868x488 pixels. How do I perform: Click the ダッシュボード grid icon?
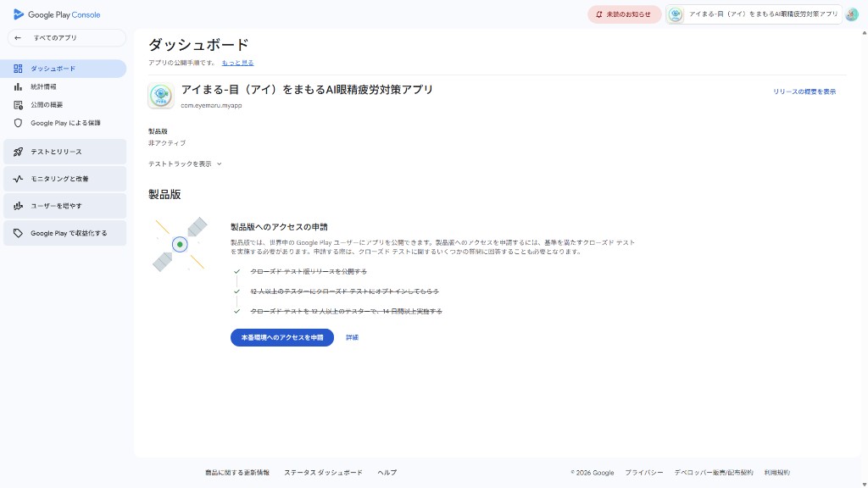pyautogui.click(x=19, y=69)
